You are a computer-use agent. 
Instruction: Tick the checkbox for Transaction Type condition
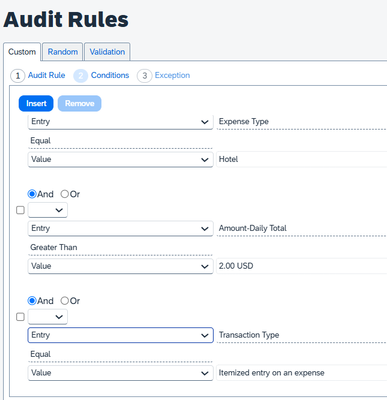20,317
